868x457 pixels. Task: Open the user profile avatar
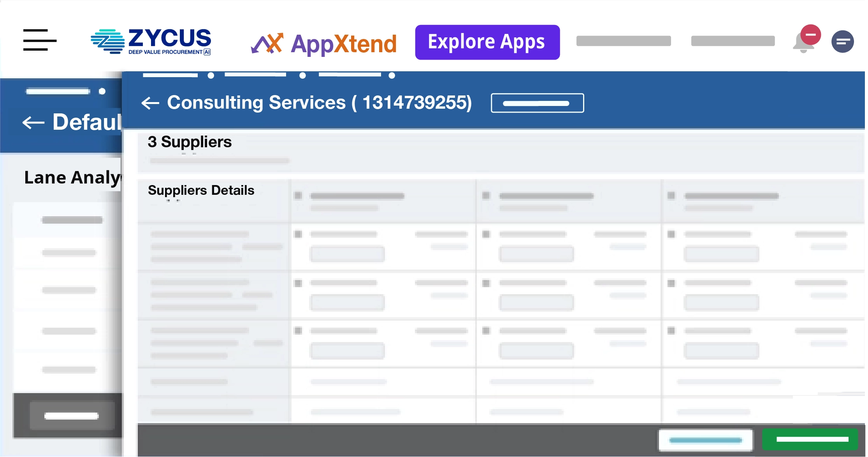[x=842, y=42]
